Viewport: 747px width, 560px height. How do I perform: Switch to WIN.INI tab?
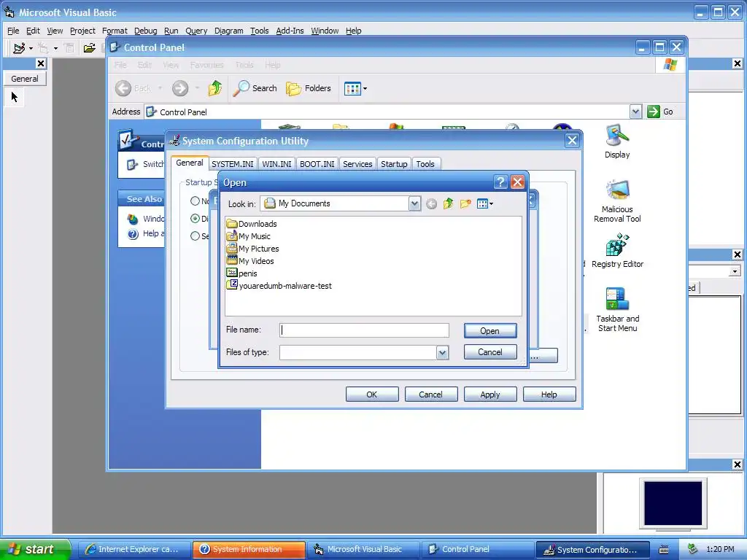click(276, 164)
